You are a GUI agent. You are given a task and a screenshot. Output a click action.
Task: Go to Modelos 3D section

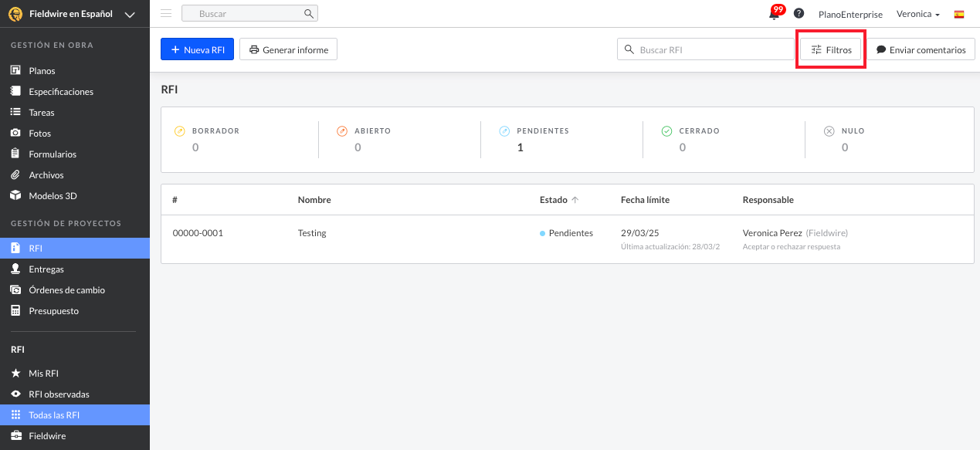tap(53, 196)
